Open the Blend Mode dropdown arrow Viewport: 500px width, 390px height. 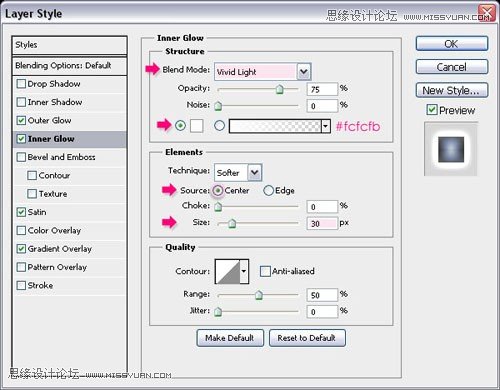click(304, 72)
